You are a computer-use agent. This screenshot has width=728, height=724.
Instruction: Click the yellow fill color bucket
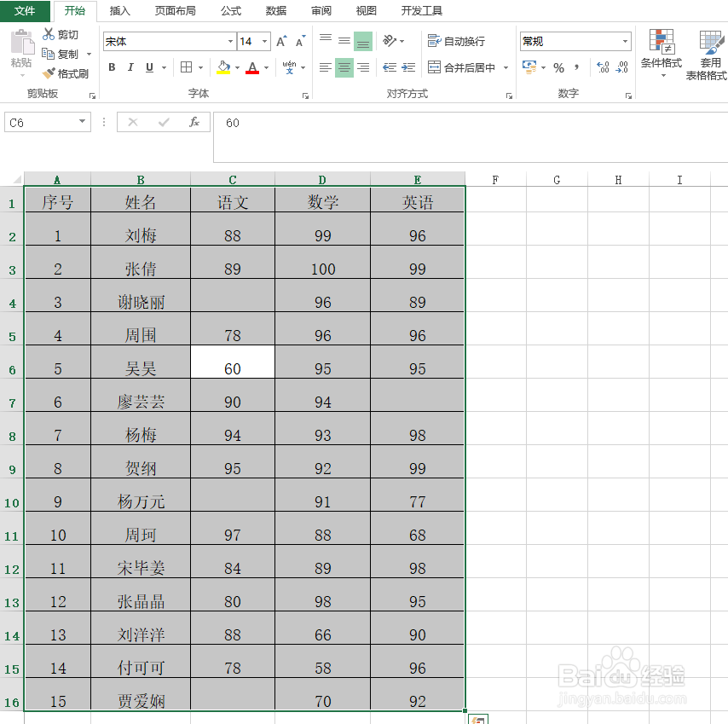(223, 67)
